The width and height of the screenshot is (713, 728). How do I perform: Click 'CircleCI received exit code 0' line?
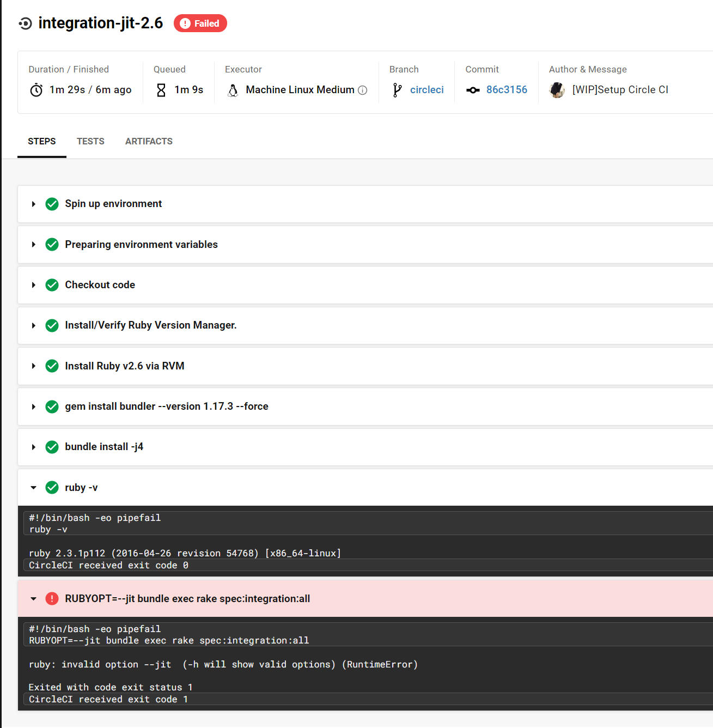tap(108, 565)
